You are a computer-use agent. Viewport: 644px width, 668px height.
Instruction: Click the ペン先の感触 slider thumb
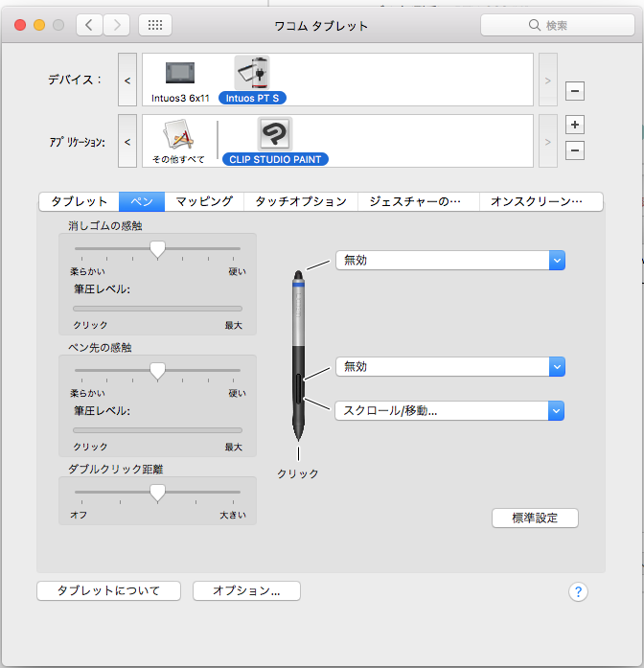[158, 370]
